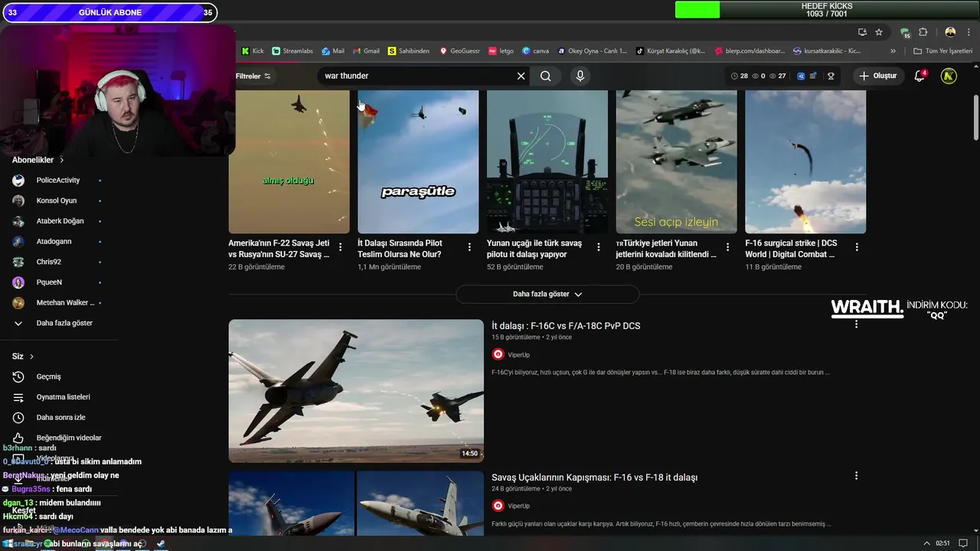Image resolution: width=980 pixels, height=551 pixels.
Task: Open the blerp.com dashboard bookmark
Action: point(750,51)
